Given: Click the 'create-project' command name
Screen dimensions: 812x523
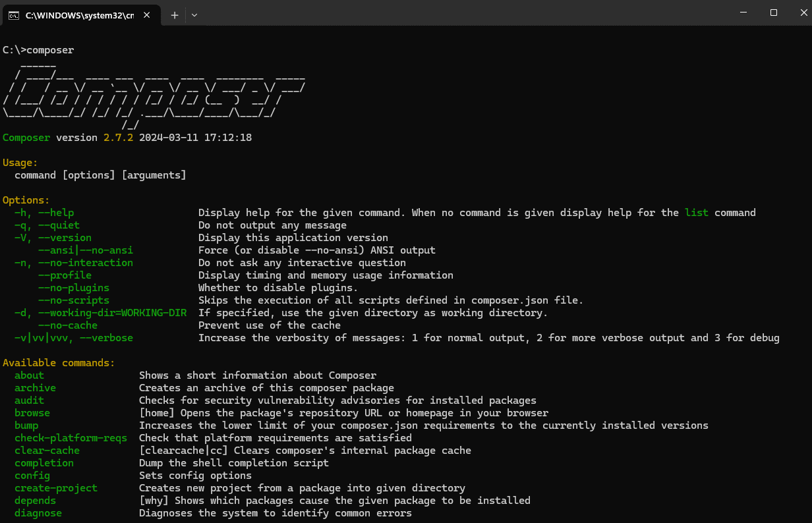Looking at the screenshot, I should click(56, 488).
